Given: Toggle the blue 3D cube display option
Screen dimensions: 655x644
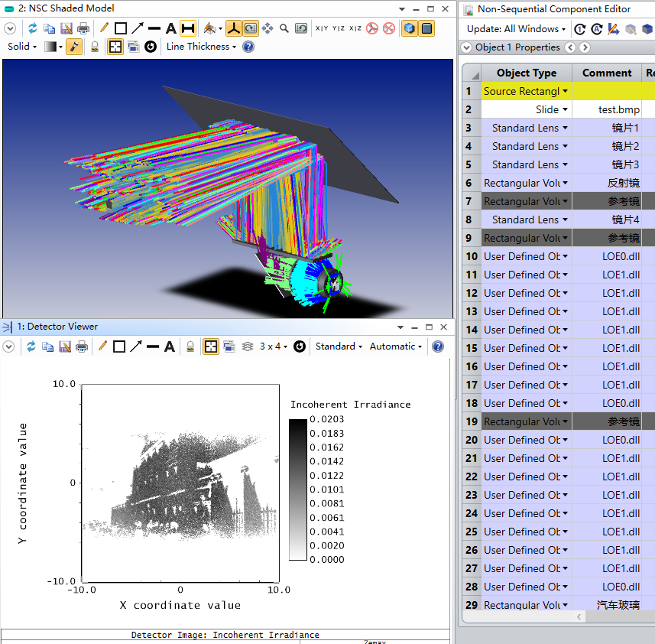Looking at the screenshot, I should point(410,28).
